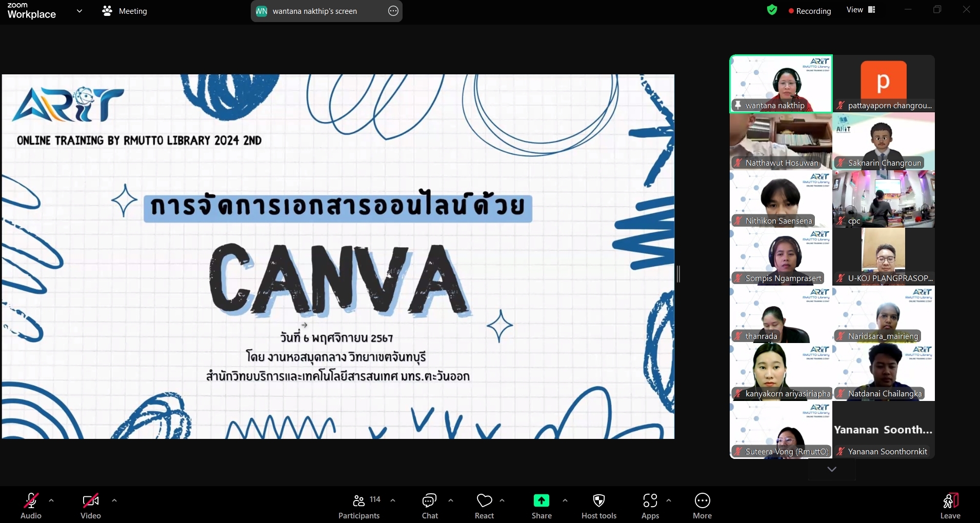Click muted mic icon on kanyakorn tile
The height and width of the screenshot is (523, 980).
738,394
